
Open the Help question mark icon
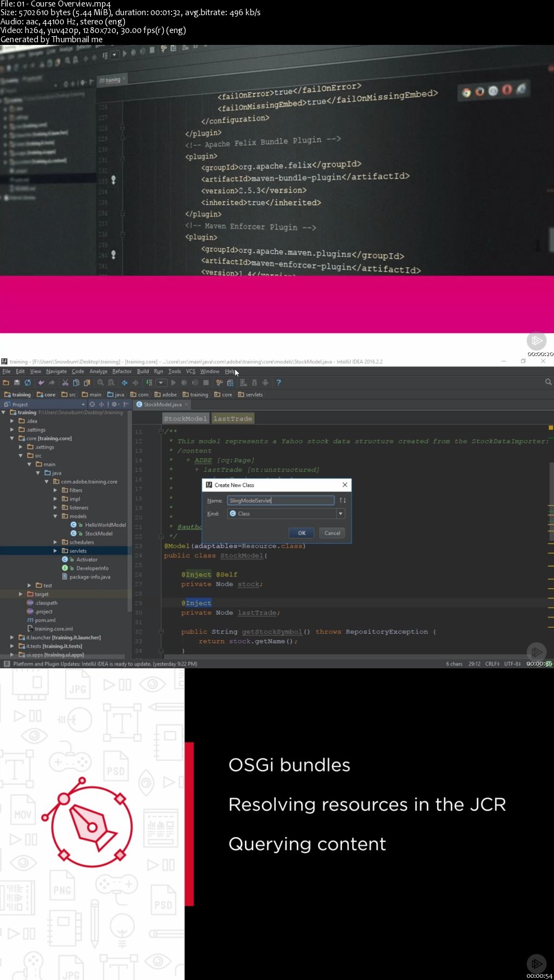pos(279,383)
